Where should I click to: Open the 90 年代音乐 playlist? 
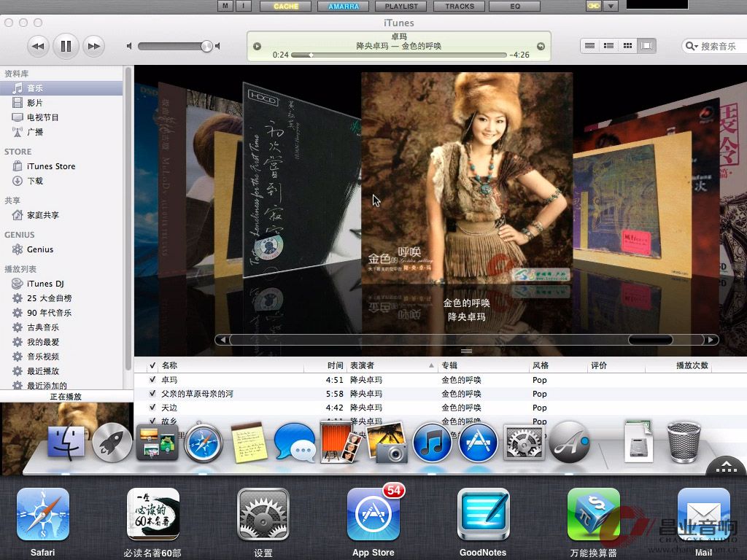[61, 313]
